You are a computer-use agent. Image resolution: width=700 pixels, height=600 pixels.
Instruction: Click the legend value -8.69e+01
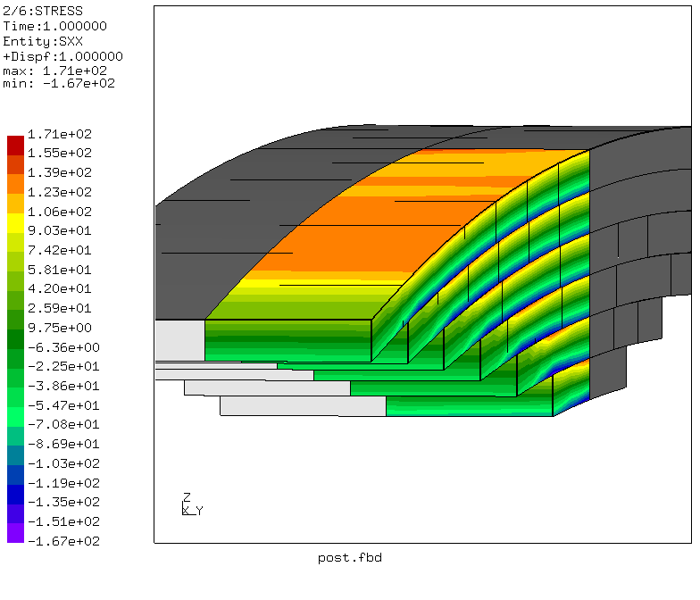pyautogui.click(x=63, y=445)
